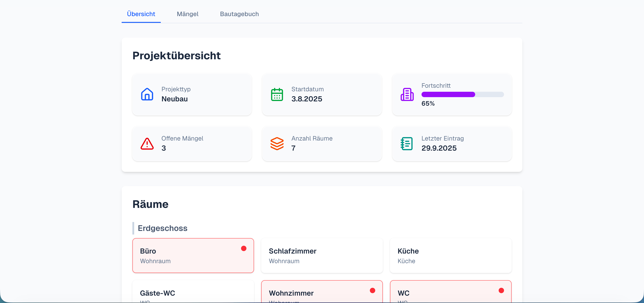Open the Küche room card
Viewport: 644px width, 303px height.
point(450,256)
